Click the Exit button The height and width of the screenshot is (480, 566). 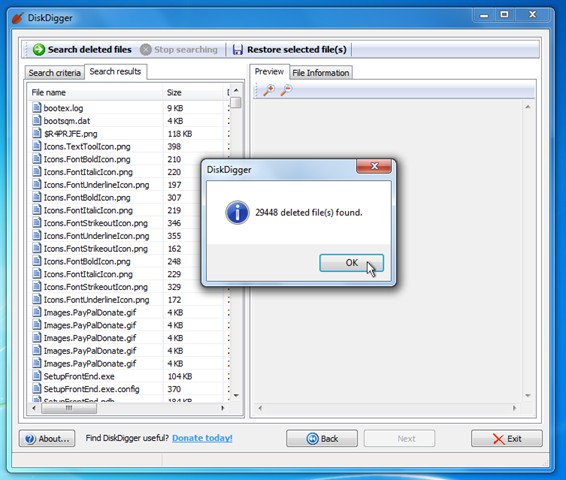tap(506, 438)
